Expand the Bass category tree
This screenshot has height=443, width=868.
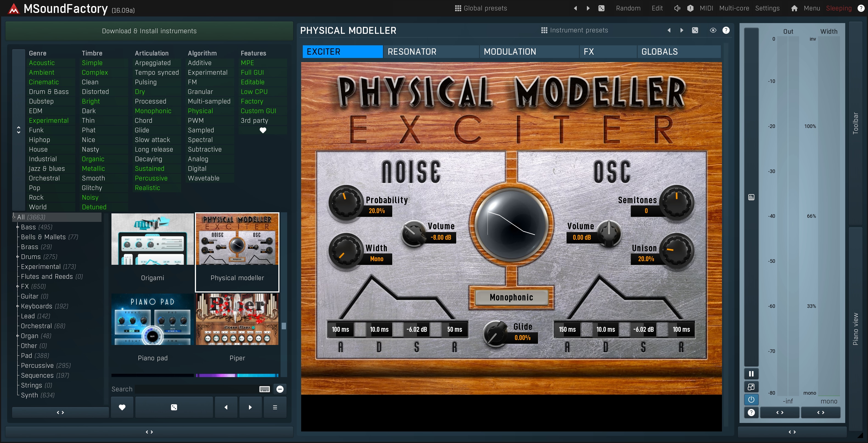[18, 227]
